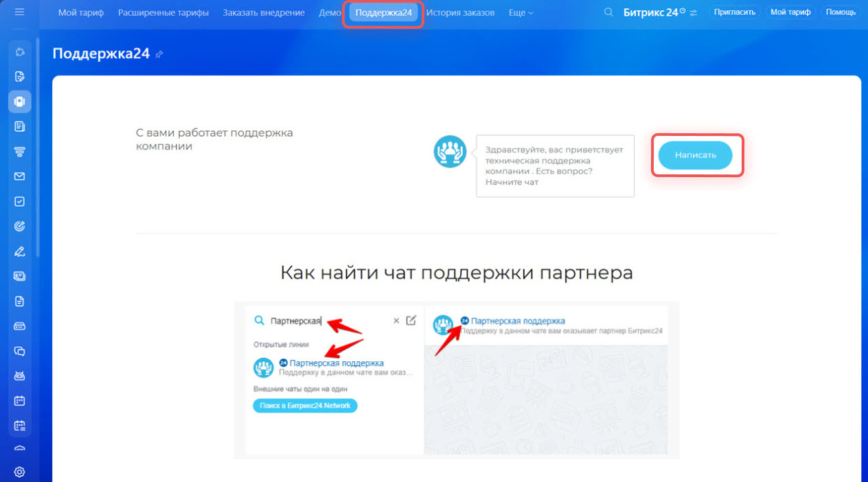Open the target goals icon in the sidebar
This screenshot has height=482, width=868.
19,227
